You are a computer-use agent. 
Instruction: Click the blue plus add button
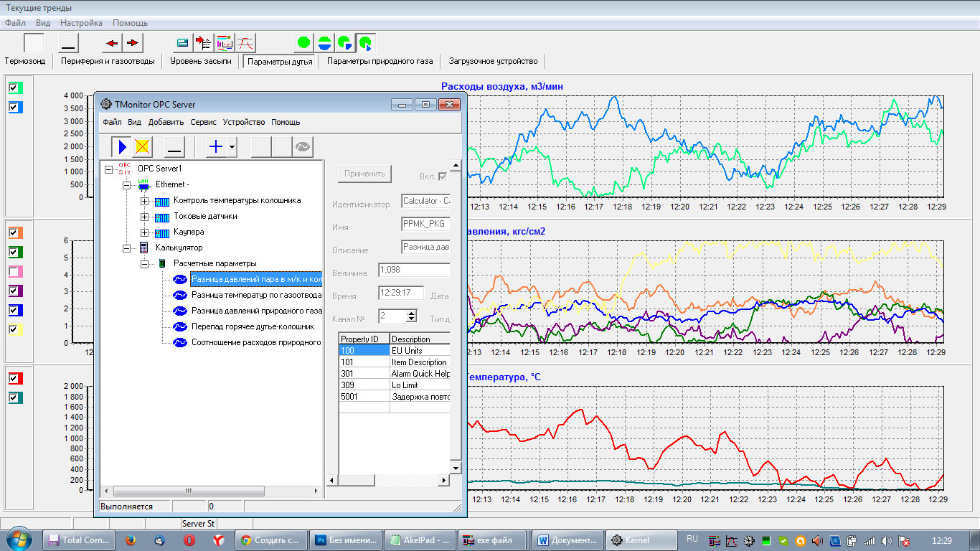(215, 147)
